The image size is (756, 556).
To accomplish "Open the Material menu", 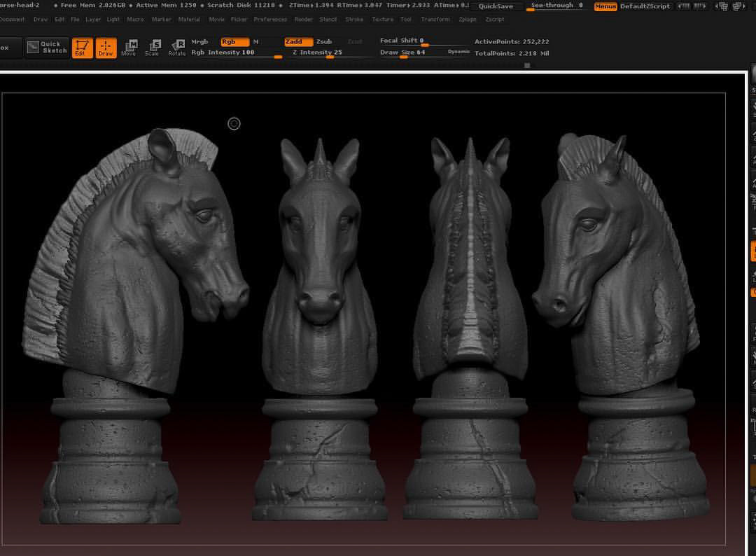I will click(x=189, y=20).
